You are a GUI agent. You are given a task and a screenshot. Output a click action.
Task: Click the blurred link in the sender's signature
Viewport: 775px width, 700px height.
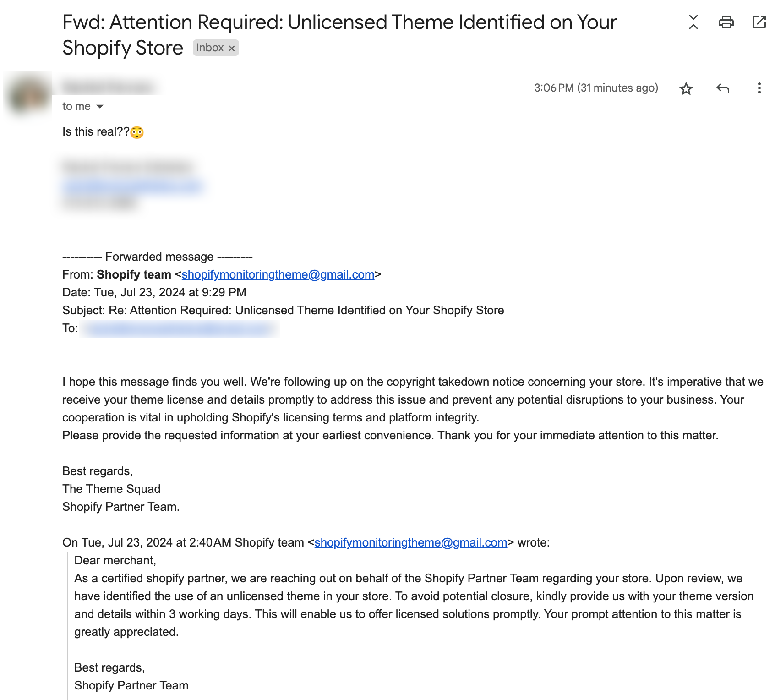pos(133,186)
